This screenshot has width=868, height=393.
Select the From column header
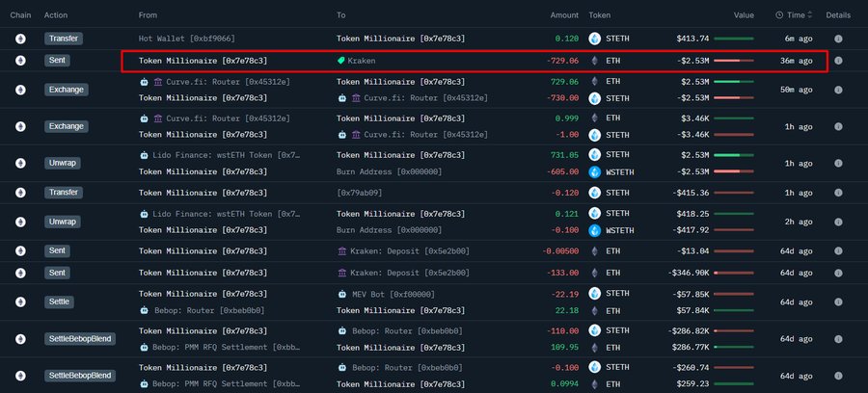coord(148,15)
